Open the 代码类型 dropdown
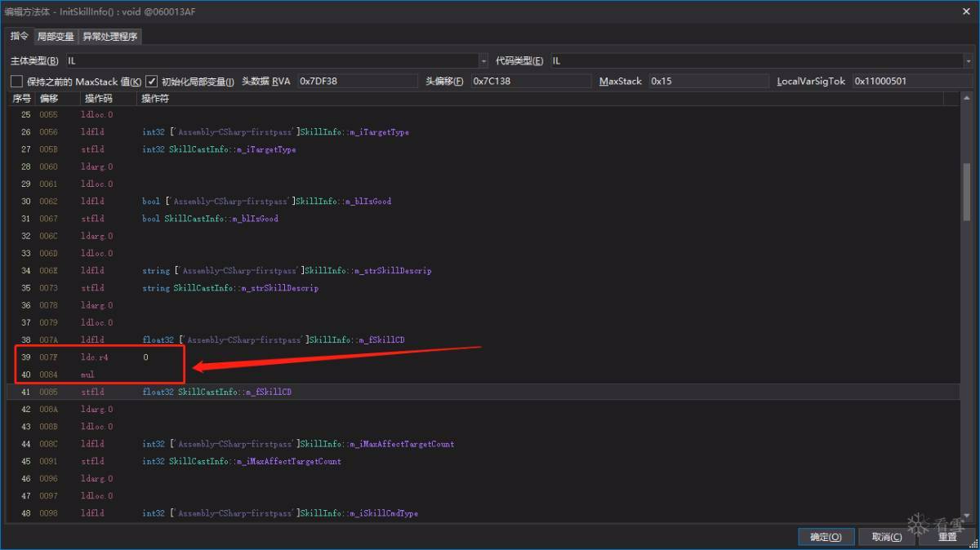Image resolution: width=980 pixels, height=550 pixels. [x=967, y=61]
